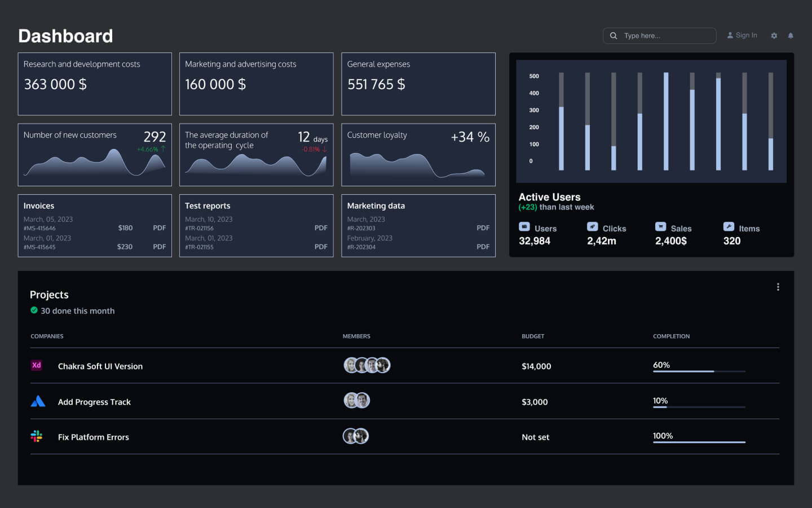Click the +4.66% customers change indicator
The image size is (812, 508).
pyautogui.click(x=151, y=149)
